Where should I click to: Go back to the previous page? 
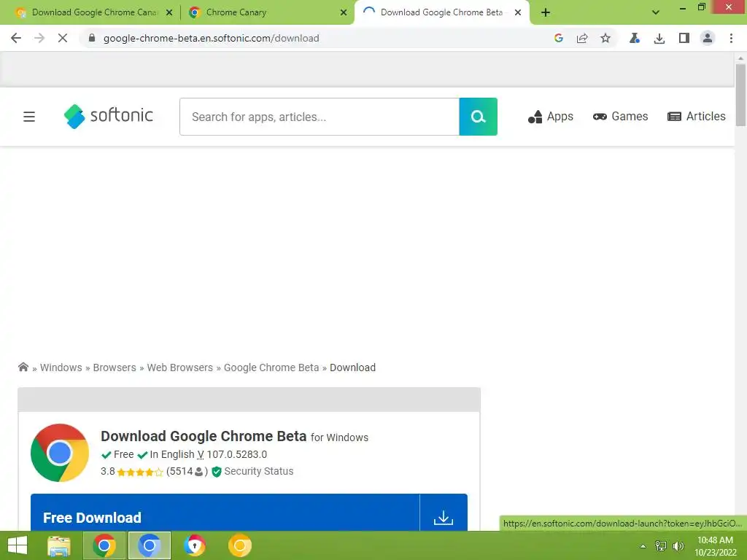coord(16,38)
